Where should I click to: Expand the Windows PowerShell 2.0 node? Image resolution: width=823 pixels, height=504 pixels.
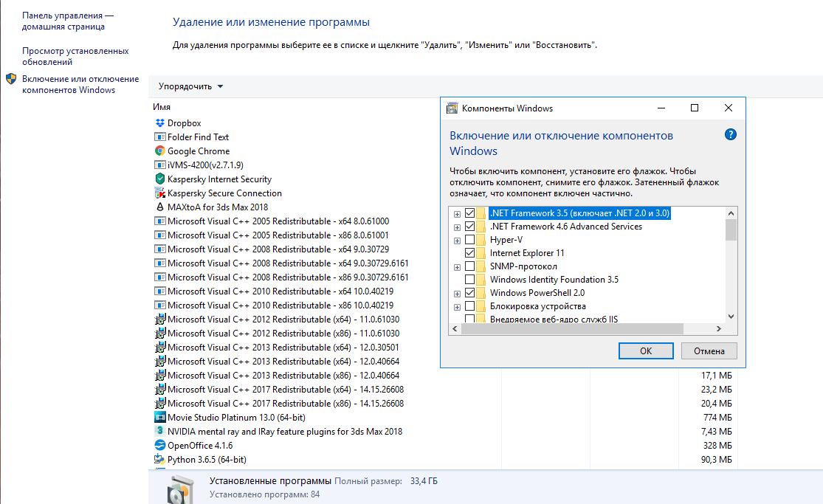tap(457, 294)
